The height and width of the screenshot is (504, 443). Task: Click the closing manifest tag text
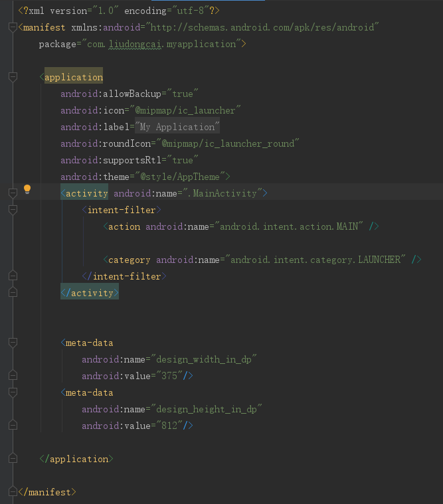[47, 492]
